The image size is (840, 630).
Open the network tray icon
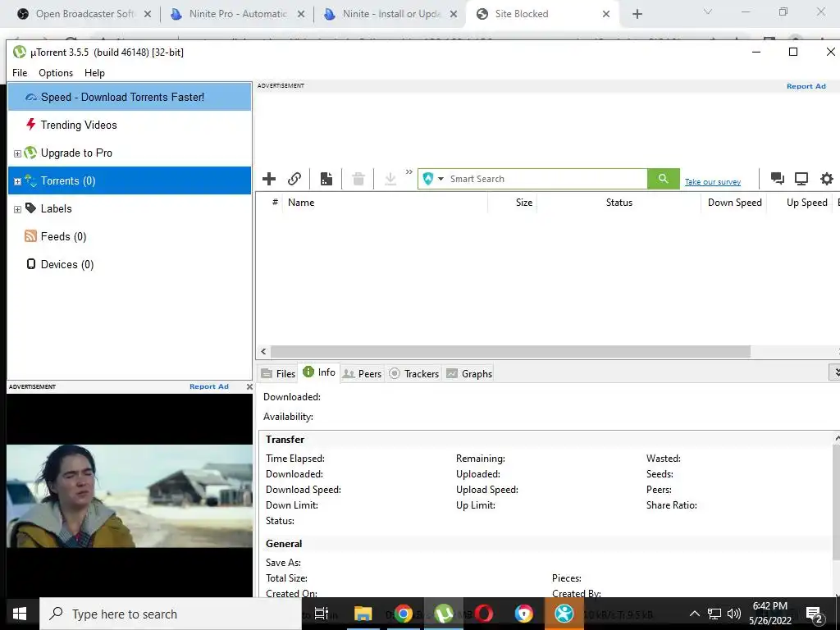pos(714,614)
